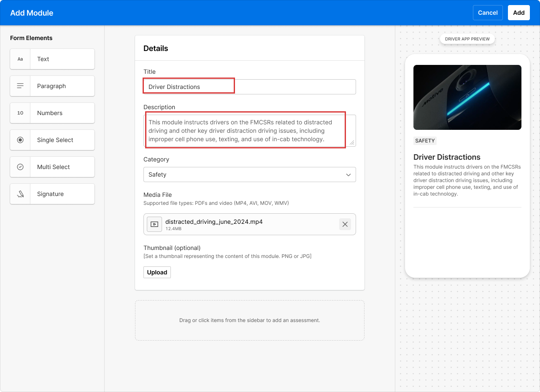Screen dimensions: 540x392
Task: Click the Signature pen icon
Action: click(x=20, y=194)
